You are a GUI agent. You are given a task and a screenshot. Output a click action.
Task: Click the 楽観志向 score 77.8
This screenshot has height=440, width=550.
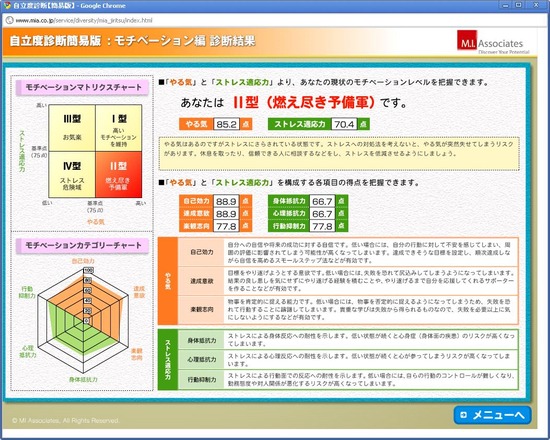pos(226,226)
